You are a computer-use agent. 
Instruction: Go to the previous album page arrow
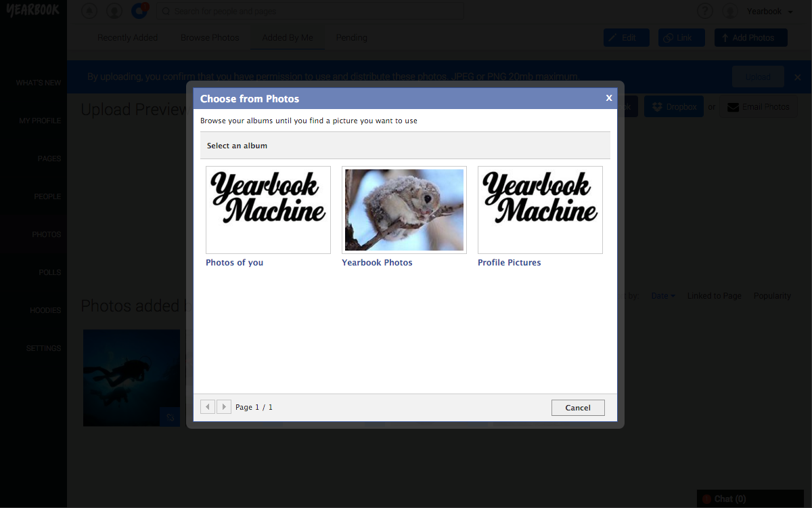208,407
